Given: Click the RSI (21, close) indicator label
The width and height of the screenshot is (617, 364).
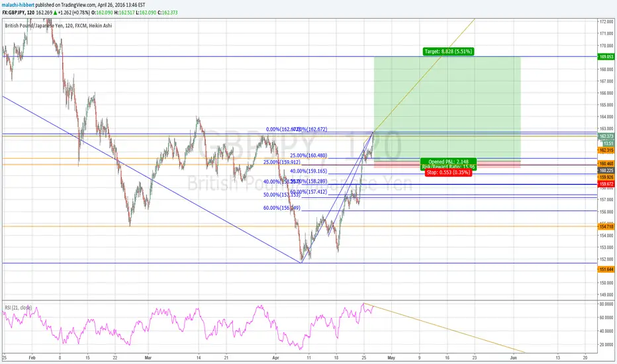Looking at the screenshot, I should click(19, 307).
